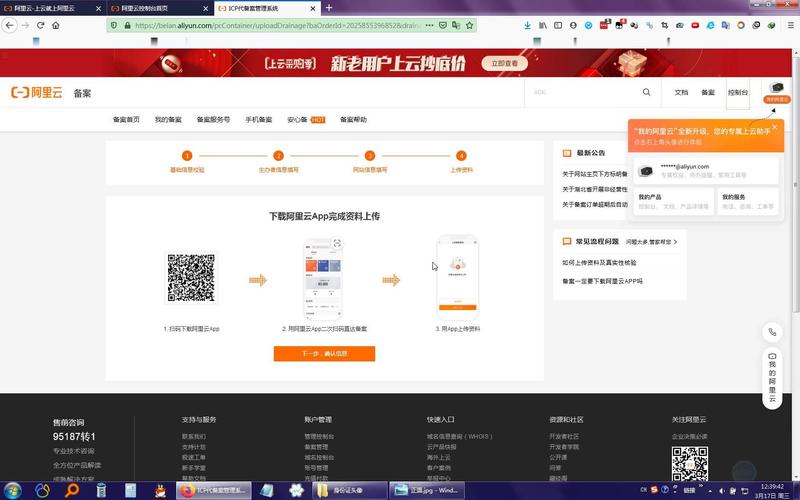
Task: Open the 正面.jpg photo viewer taskbar button
Action: (x=427, y=490)
